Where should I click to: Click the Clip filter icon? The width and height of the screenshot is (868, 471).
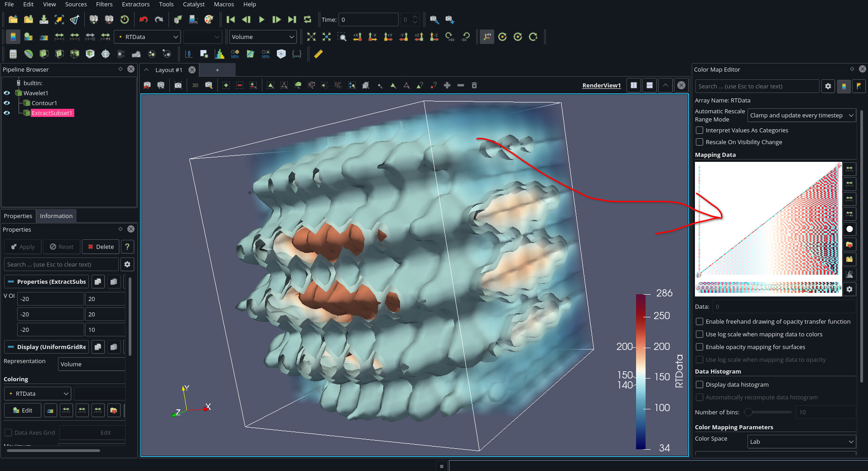(44, 54)
